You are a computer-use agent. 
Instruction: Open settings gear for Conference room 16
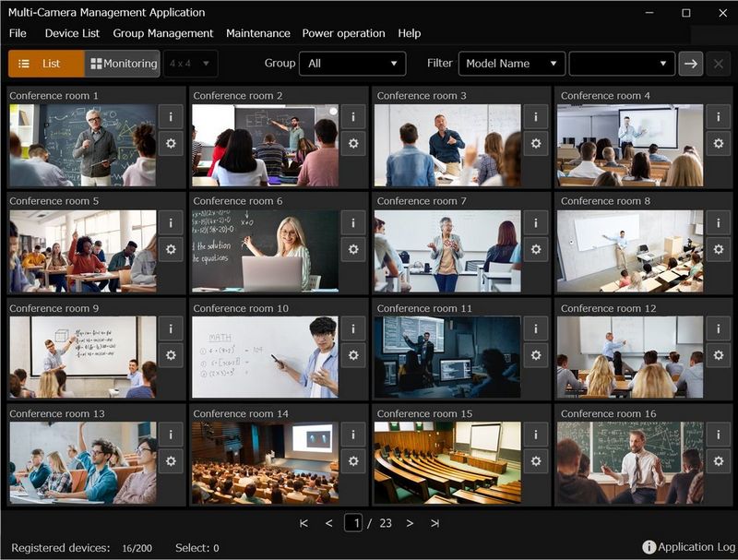pos(720,460)
